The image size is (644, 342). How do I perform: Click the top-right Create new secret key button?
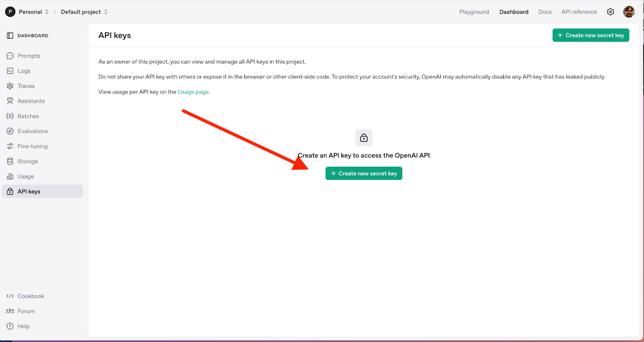(x=590, y=35)
